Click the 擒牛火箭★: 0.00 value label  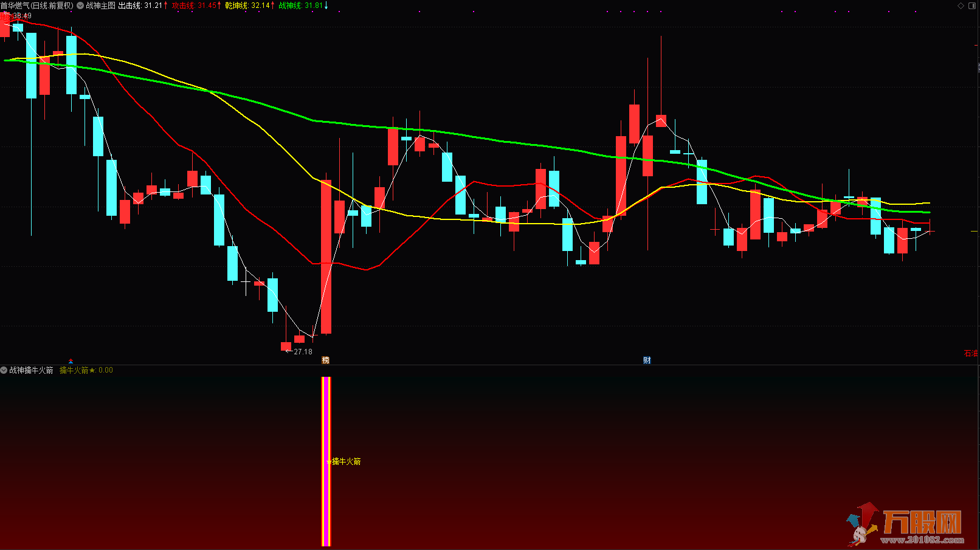click(86, 370)
